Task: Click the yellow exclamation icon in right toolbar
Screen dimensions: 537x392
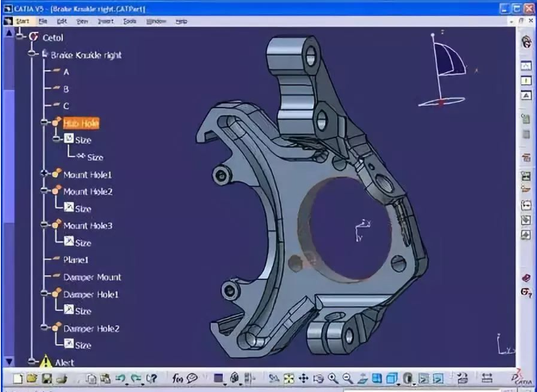Action: tap(526, 81)
